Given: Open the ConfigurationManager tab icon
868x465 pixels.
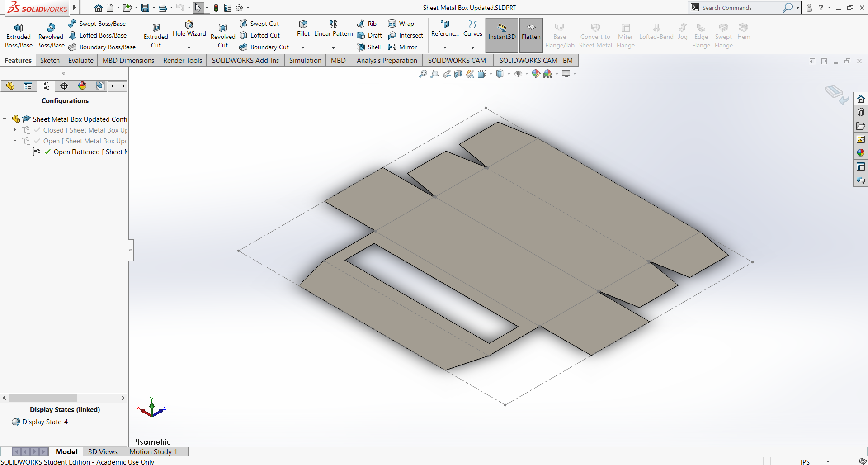Looking at the screenshot, I should [46, 86].
